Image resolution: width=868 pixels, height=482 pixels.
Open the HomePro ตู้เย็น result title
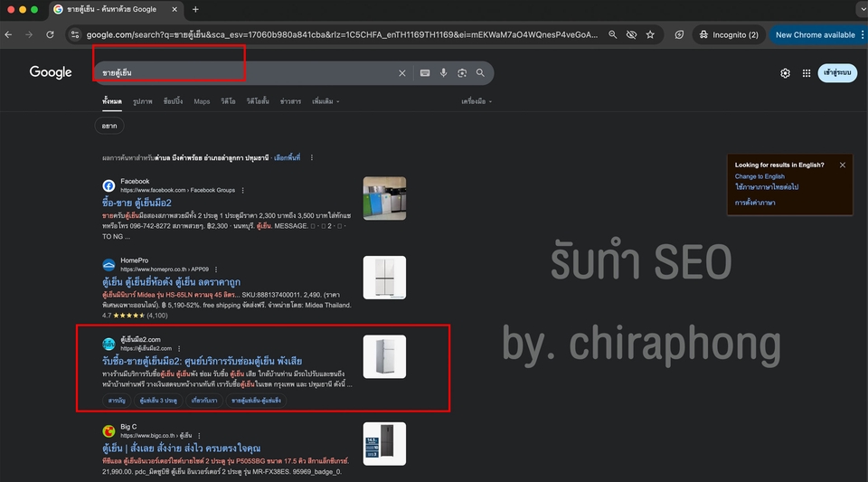[x=171, y=281]
